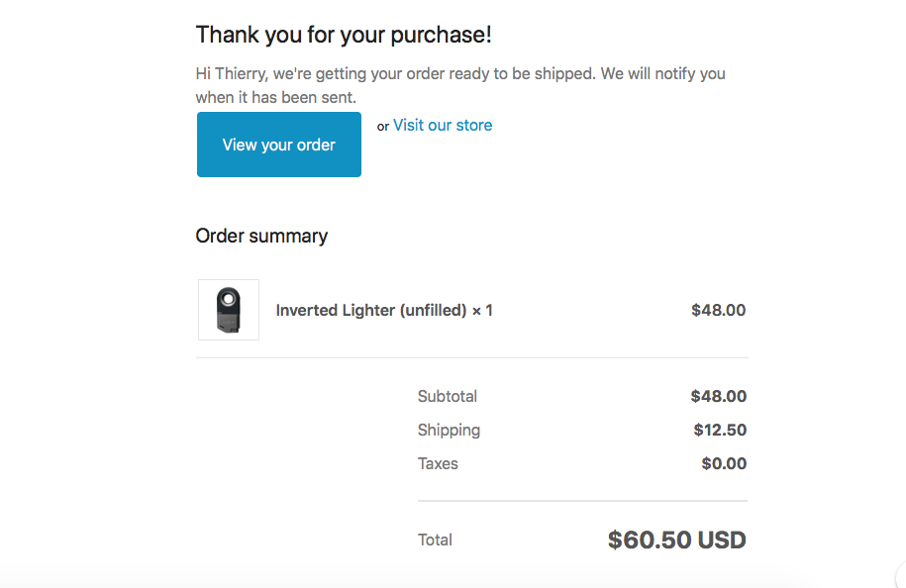
Task: Click the Inverted Lighter product thumbnail
Action: pos(229,310)
